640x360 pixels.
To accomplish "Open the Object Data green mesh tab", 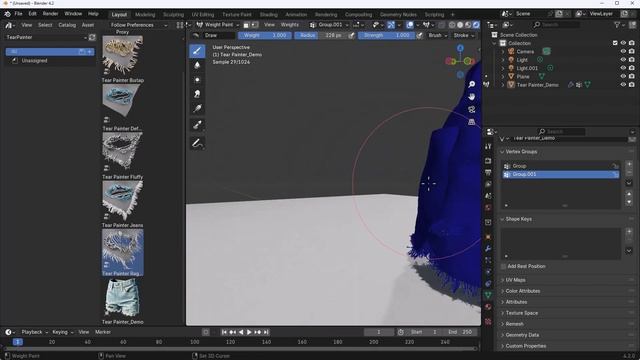I will [488, 295].
